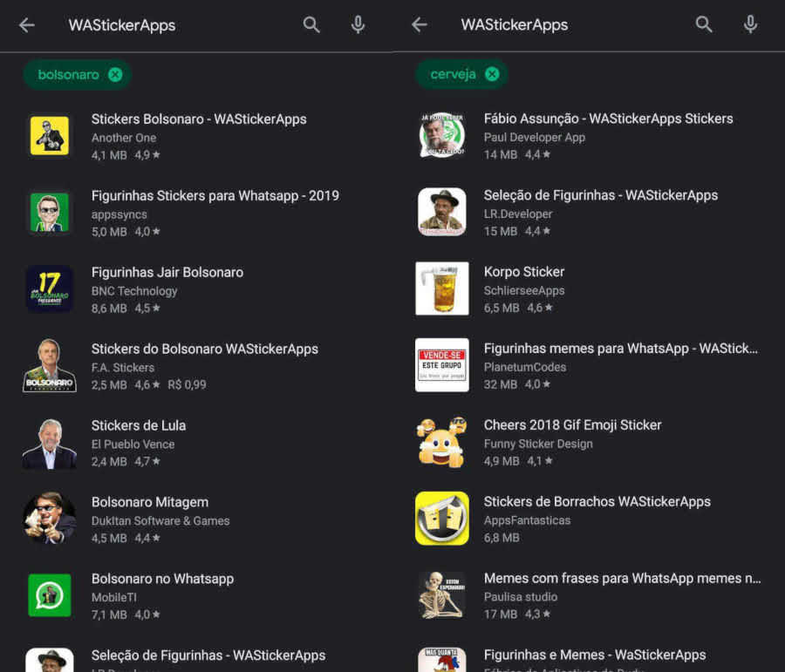Image resolution: width=785 pixels, height=672 pixels.
Task: Tap the 'R$ 0,99' price label
Action: tap(187, 384)
